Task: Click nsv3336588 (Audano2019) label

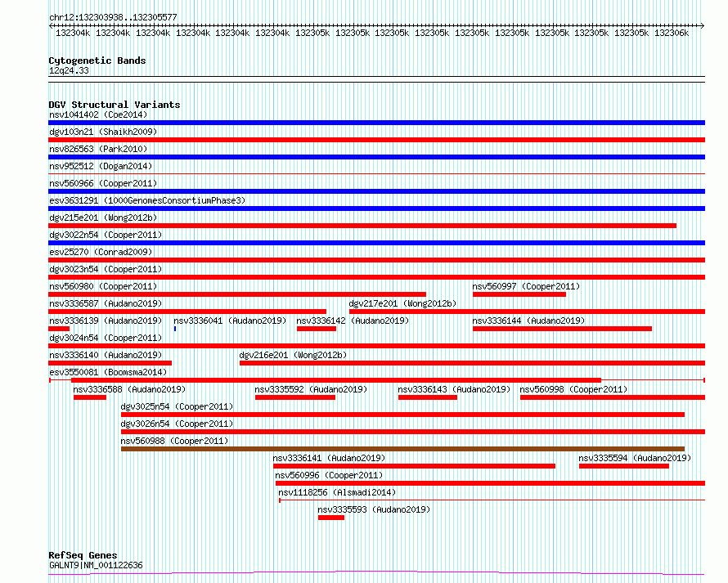Action: click(x=129, y=389)
